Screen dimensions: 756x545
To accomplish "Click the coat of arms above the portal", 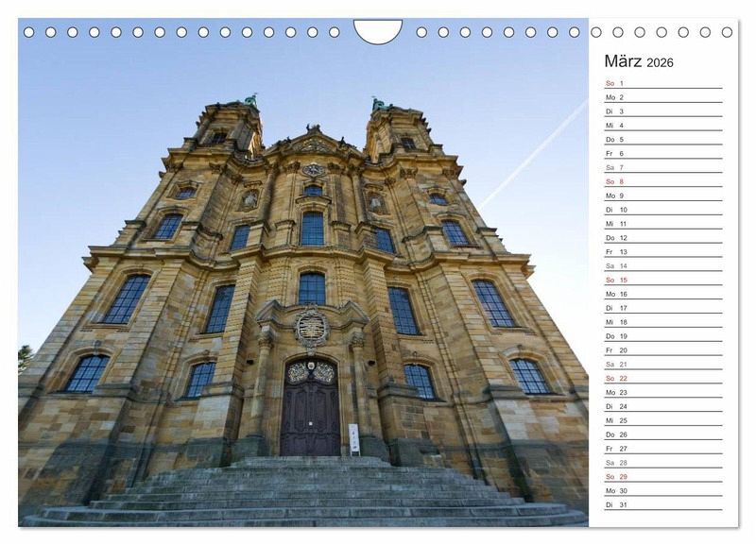I will point(311,328).
